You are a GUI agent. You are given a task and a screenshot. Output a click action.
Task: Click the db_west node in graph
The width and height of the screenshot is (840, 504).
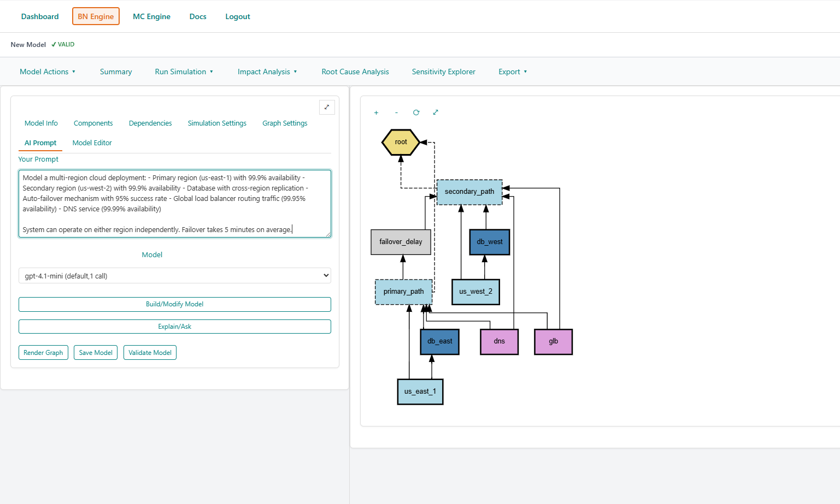(489, 242)
